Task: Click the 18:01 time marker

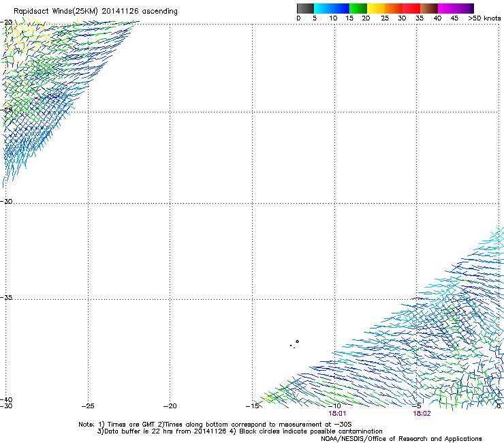Action: coord(337,414)
